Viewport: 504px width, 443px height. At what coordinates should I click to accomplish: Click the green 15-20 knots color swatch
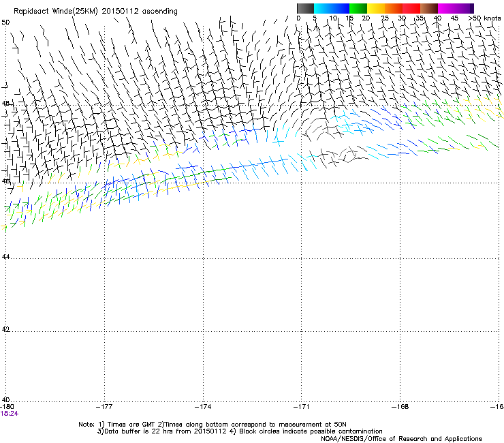[x=358, y=8]
